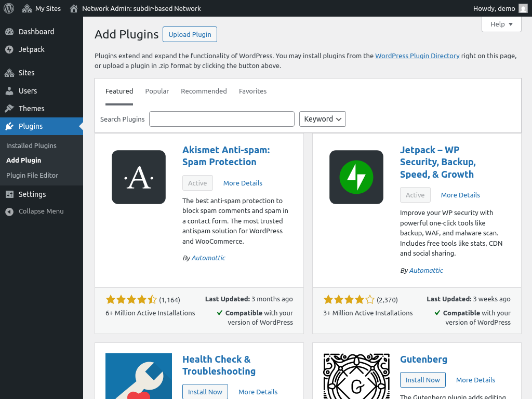Click green compatibility checkmark under Jetpack
Screen dimensions: 532x399
[x=437, y=313]
